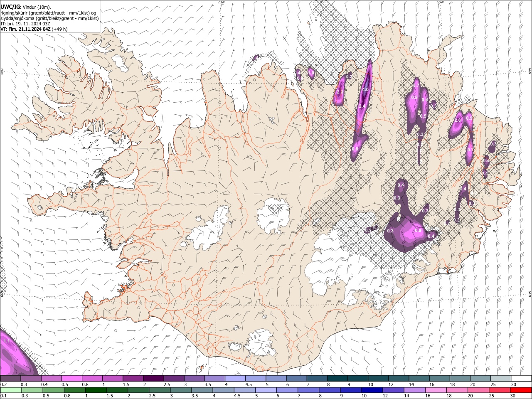Click the "Vindur (10m)," header text

[x=37, y=7]
